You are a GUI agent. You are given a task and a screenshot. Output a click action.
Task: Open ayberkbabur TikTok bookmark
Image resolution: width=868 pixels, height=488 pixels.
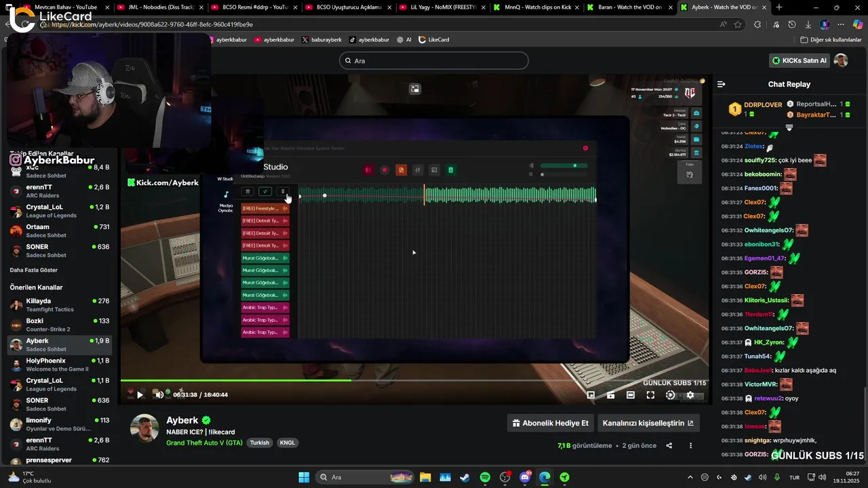[x=368, y=39]
